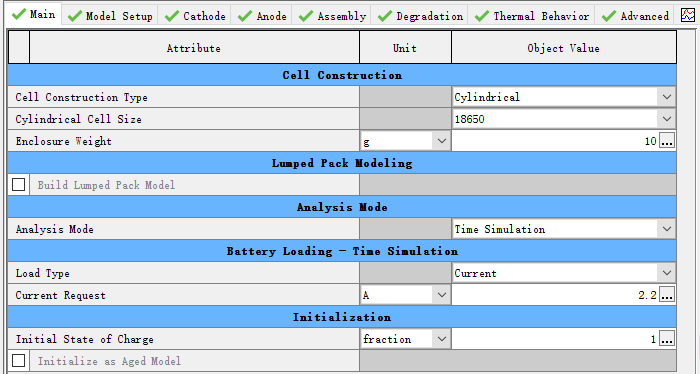Click the Current Request value field

(555, 295)
